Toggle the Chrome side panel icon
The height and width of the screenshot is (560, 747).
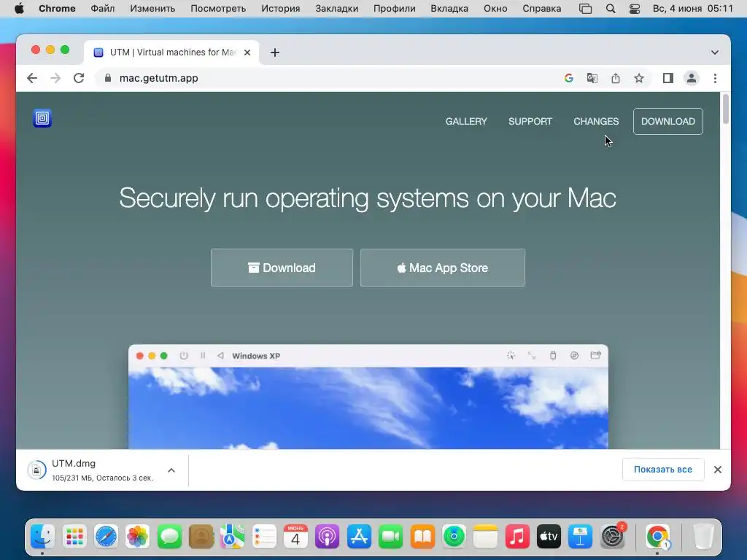pos(668,78)
